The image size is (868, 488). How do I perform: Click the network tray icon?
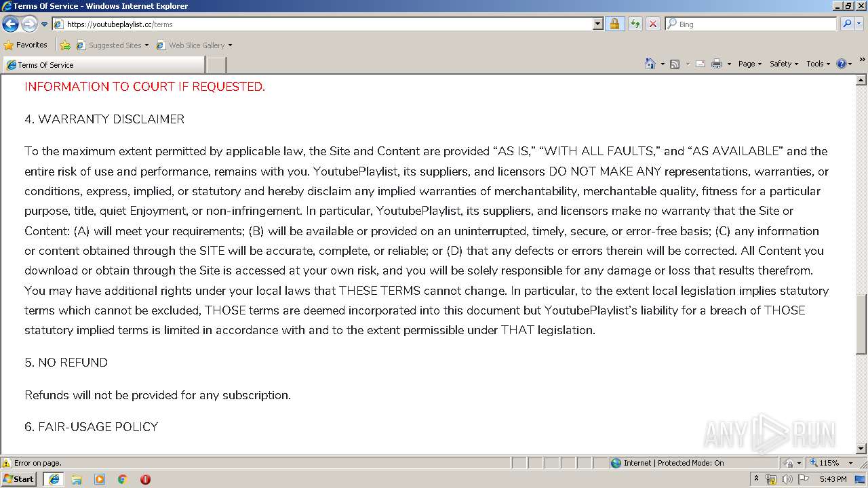click(771, 479)
